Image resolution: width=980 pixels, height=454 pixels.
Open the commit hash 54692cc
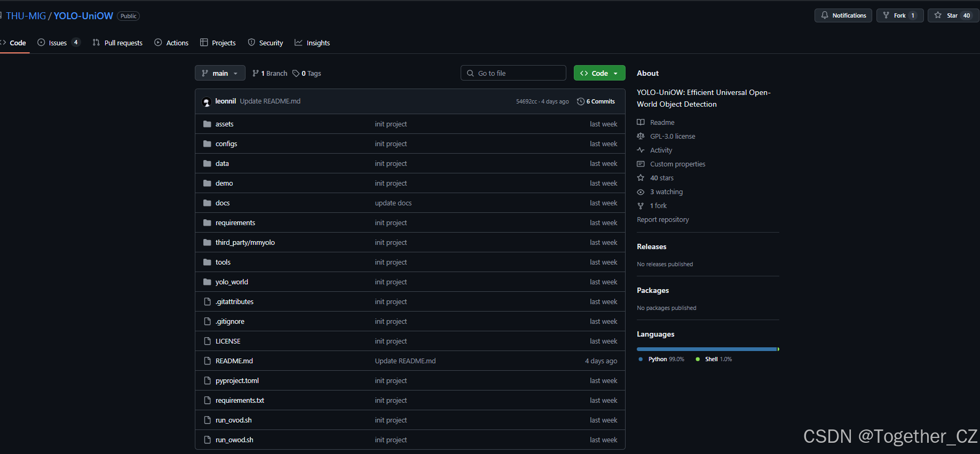tap(526, 101)
